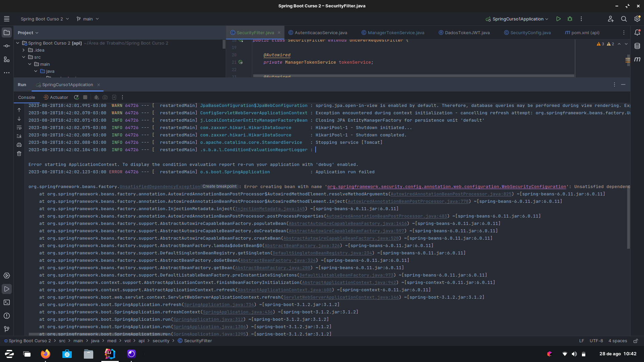This screenshot has height=362, width=644.
Task: Toggle read-only lock in status bar
Action: pos(636,341)
